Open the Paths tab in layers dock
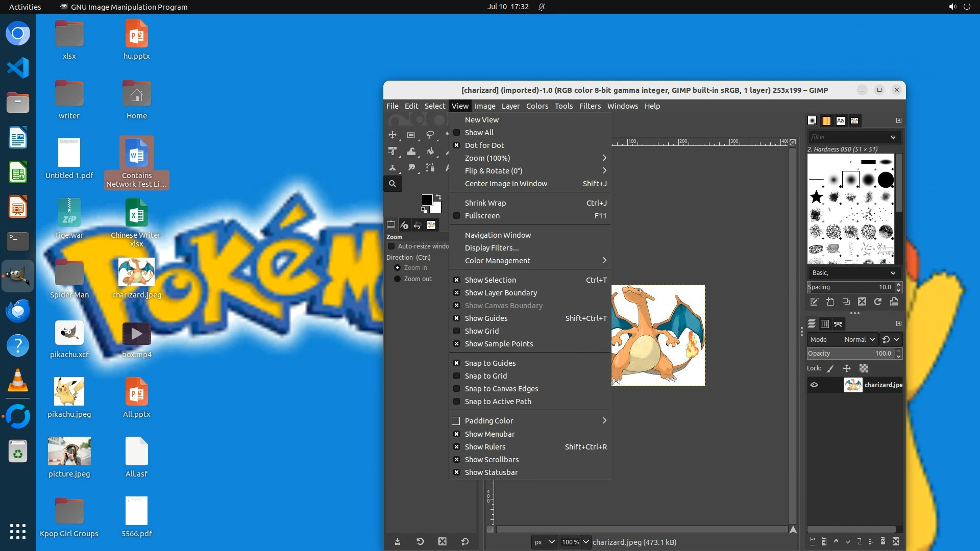980x551 pixels. tap(838, 324)
